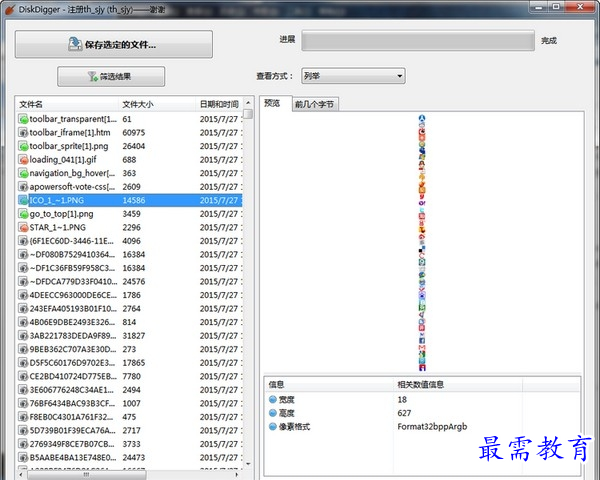Click the file size value 31827
The image size is (600, 480).
pyautogui.click(x=134, y=336)
